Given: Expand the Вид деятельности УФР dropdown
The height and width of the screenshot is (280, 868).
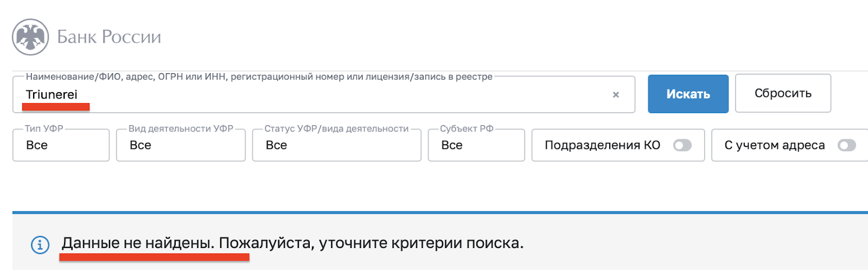Looking at the screenshot, I should (x=181, y=145).
